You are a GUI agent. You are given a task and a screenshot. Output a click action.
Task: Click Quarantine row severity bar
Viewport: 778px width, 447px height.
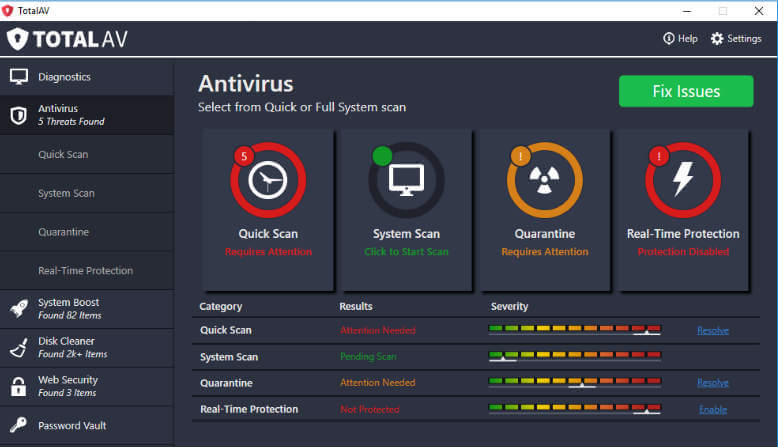coord(575,382)
